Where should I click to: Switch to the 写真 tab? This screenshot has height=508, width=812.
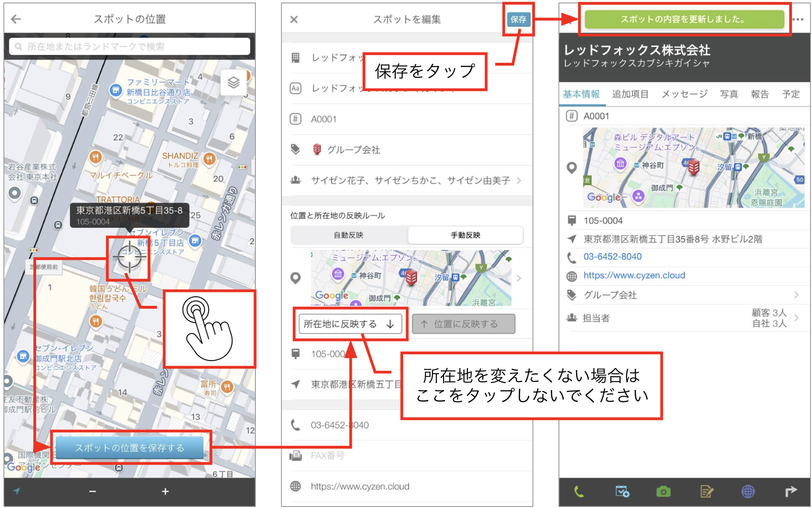(x=729, y=94)
